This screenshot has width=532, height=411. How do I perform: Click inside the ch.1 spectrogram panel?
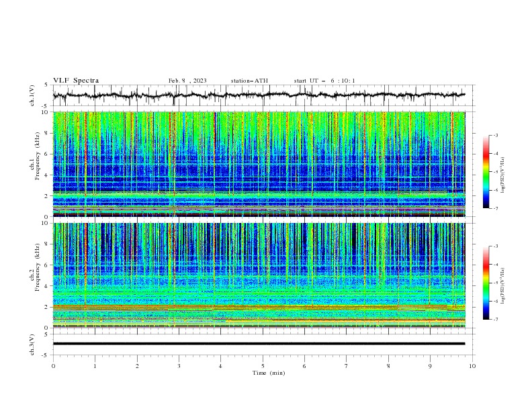[259, 164]
